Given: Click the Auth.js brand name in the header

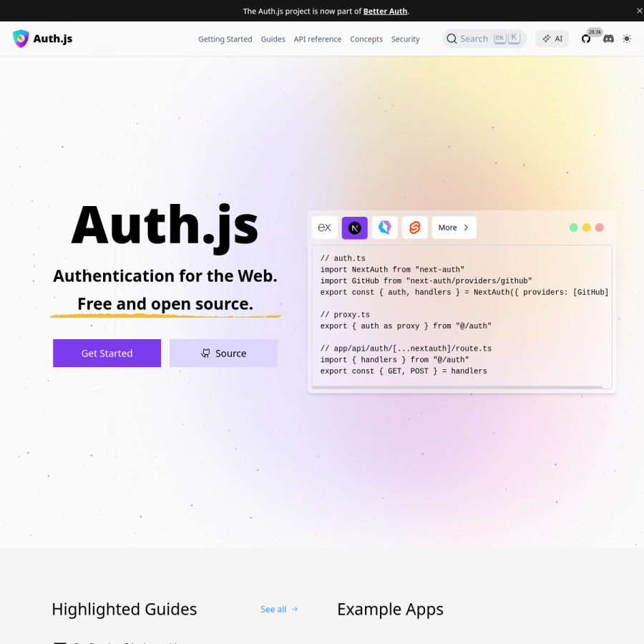Looking at the screenshot, I should click(x=52, y=39).
